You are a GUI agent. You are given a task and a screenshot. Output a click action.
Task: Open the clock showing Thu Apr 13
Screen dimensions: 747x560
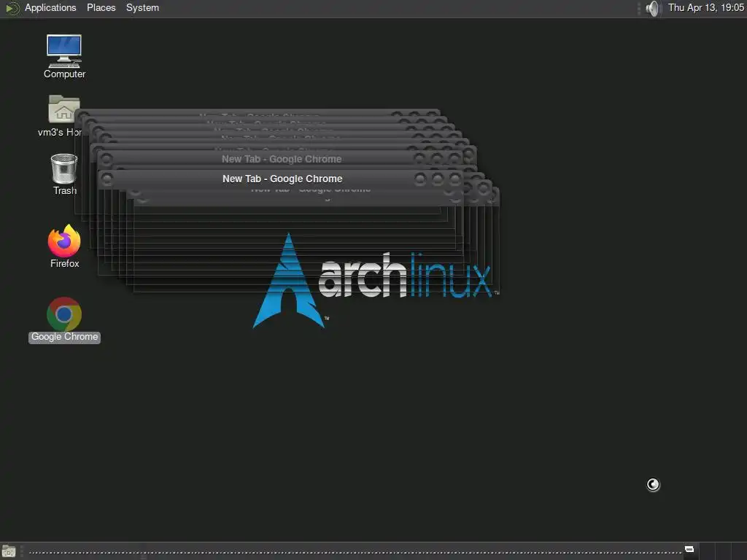click(705, 7)
